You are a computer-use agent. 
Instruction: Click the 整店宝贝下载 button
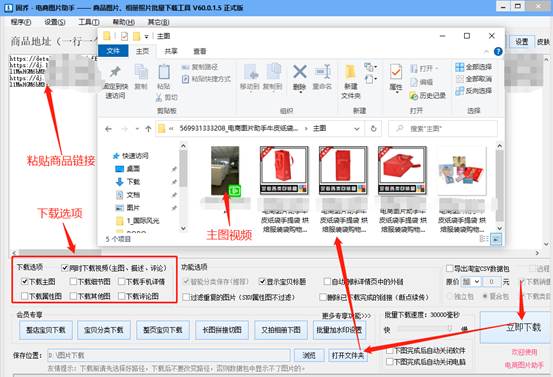pyautogui.click(x=46, y=330)
